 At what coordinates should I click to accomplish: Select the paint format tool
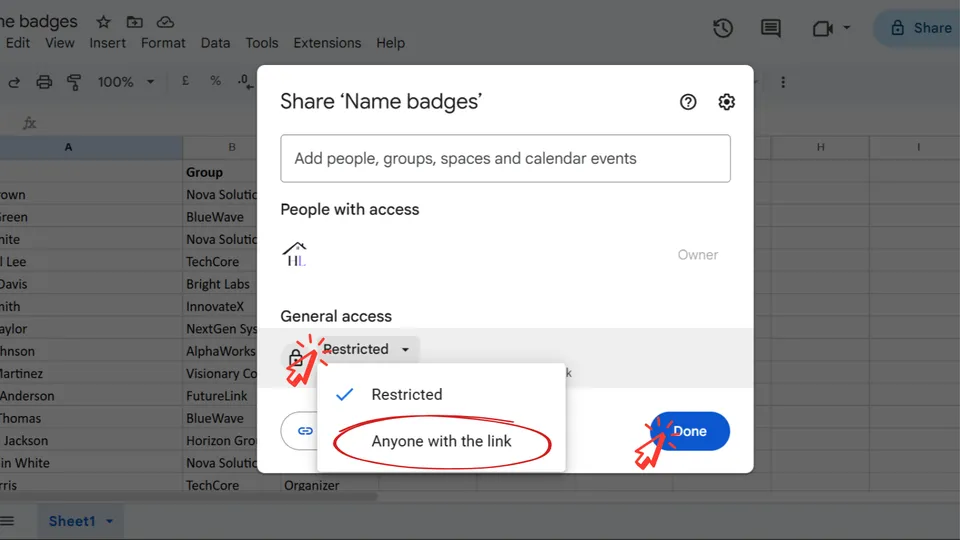point(74,82)
